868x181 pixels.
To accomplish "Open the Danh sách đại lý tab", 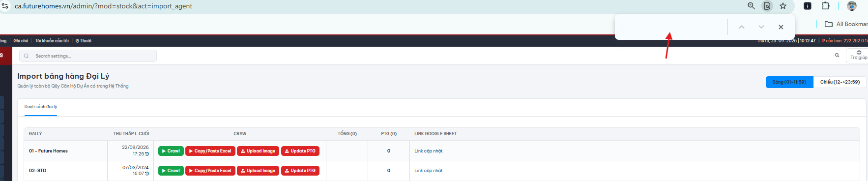I will 41,107.
